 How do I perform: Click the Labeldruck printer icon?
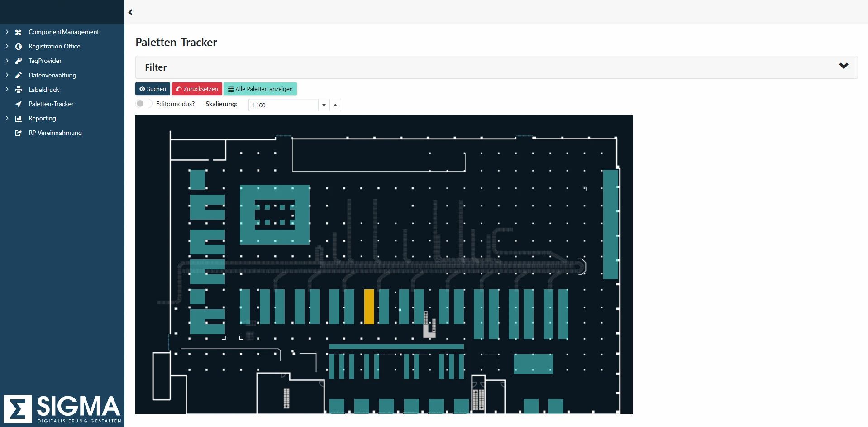(x=18, y=90)
